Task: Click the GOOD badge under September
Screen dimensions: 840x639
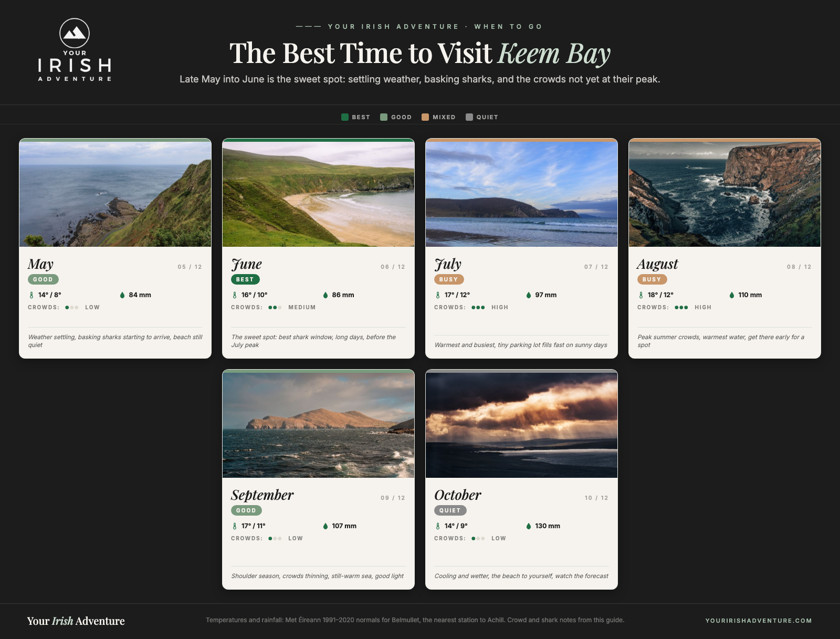Action: pyautogui.click(x=246, y=510)
